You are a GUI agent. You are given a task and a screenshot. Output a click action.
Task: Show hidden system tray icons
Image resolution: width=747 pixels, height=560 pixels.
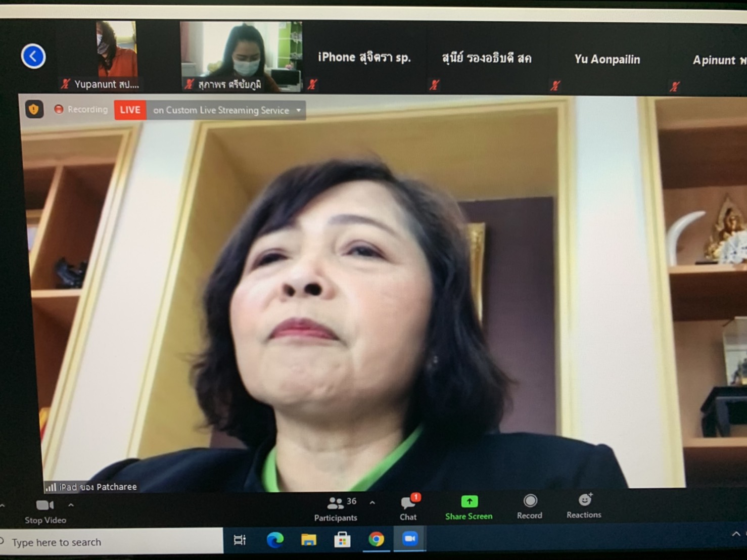coord(736,534)
